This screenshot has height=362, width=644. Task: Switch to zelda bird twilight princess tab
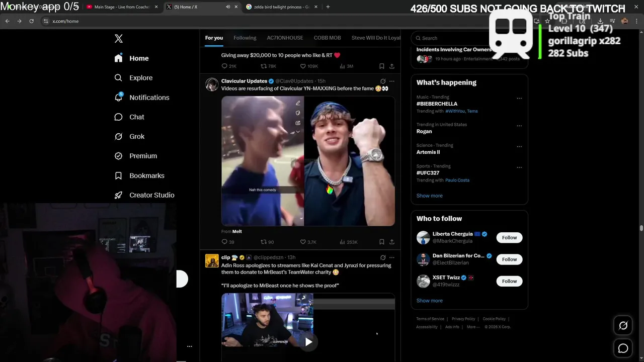282,7
